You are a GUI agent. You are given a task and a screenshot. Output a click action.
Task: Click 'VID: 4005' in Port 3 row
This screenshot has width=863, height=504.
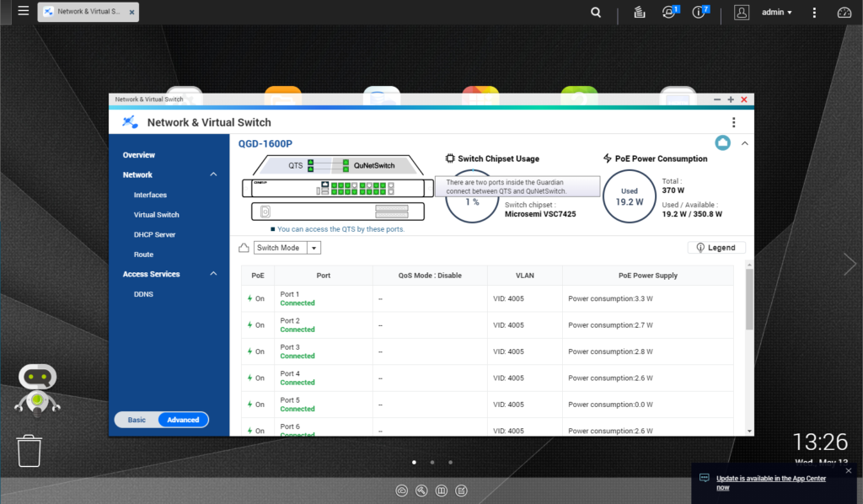508,351
